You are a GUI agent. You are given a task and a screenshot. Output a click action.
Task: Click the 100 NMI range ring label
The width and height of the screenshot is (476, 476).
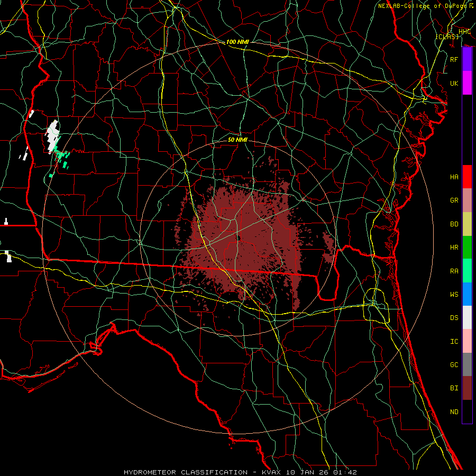pos(237,42)
